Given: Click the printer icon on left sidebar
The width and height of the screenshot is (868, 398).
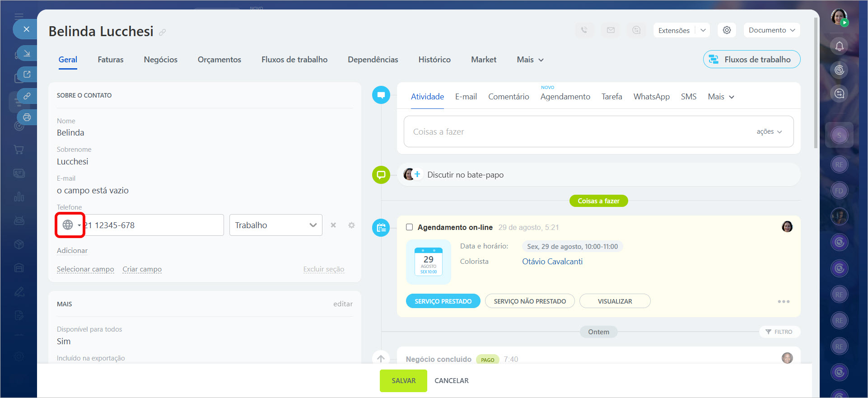Looking at the screenshot, I should 27,117.
